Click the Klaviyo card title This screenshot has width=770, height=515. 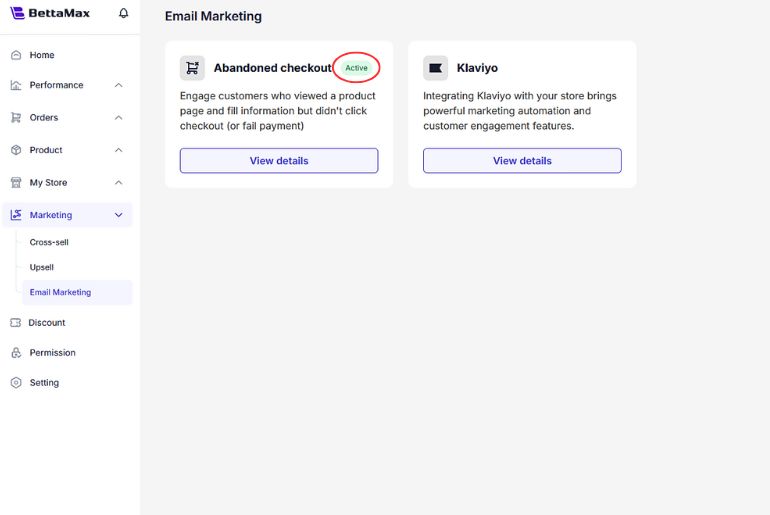(x=477, y=68)
